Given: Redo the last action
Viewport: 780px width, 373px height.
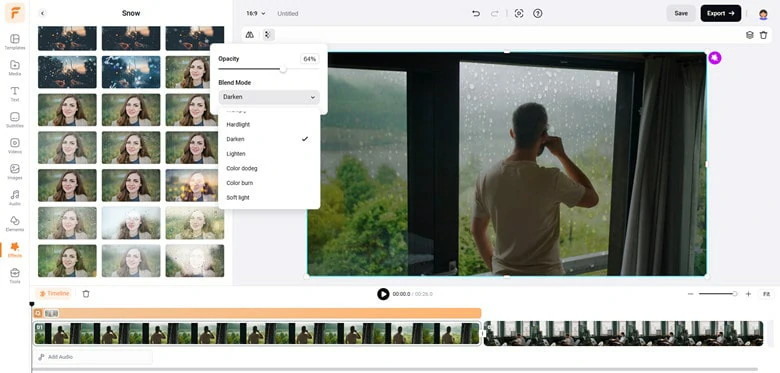Looking at the screenshot, I should [x=494, y=13].
